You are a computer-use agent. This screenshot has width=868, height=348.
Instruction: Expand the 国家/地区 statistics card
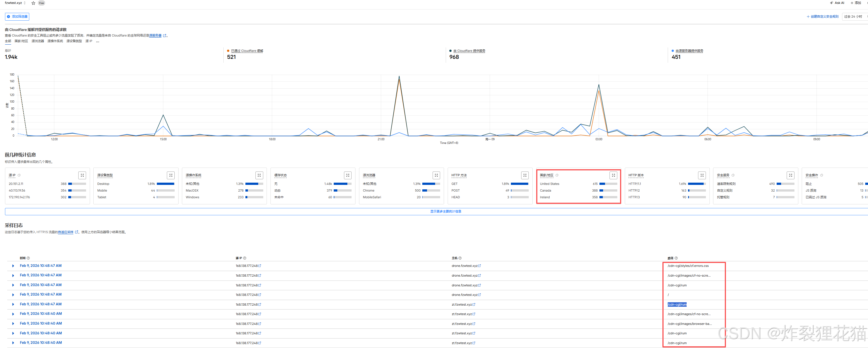613,175
